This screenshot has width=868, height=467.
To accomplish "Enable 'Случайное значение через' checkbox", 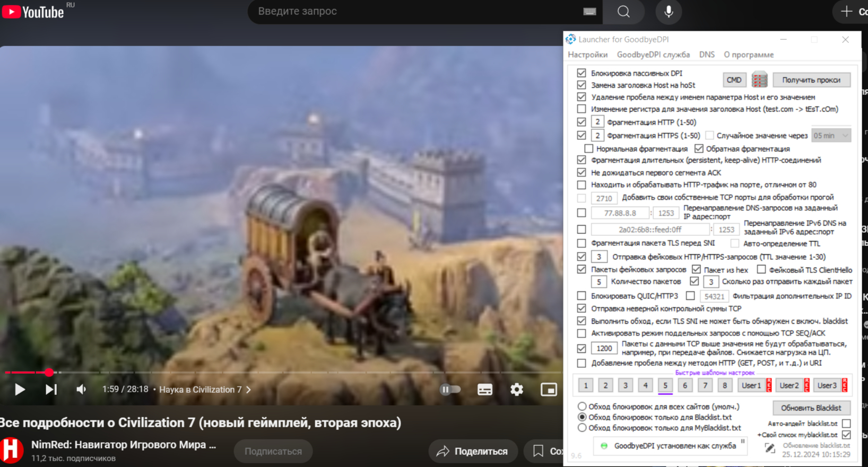I will click(709, 135).
